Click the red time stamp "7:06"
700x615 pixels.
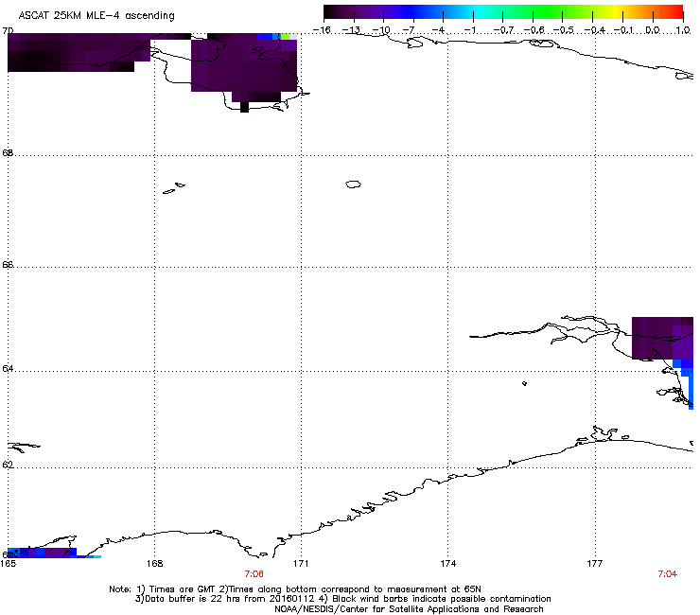(254, 574)
